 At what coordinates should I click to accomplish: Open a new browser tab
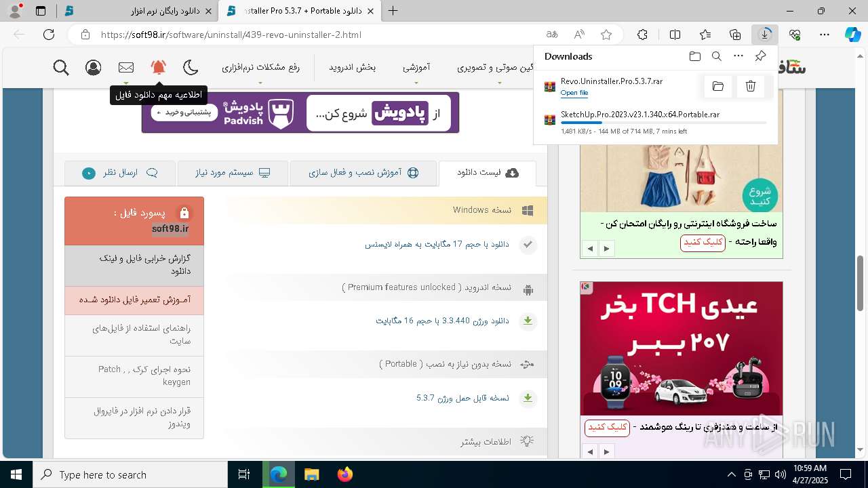pos(393,11)
